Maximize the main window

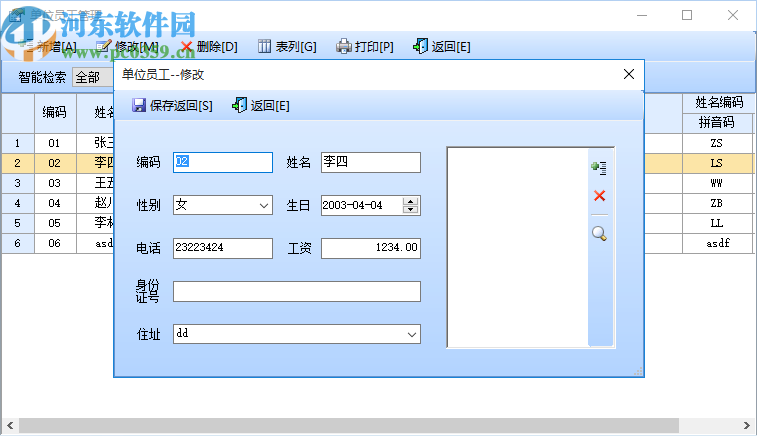(687, 15)
